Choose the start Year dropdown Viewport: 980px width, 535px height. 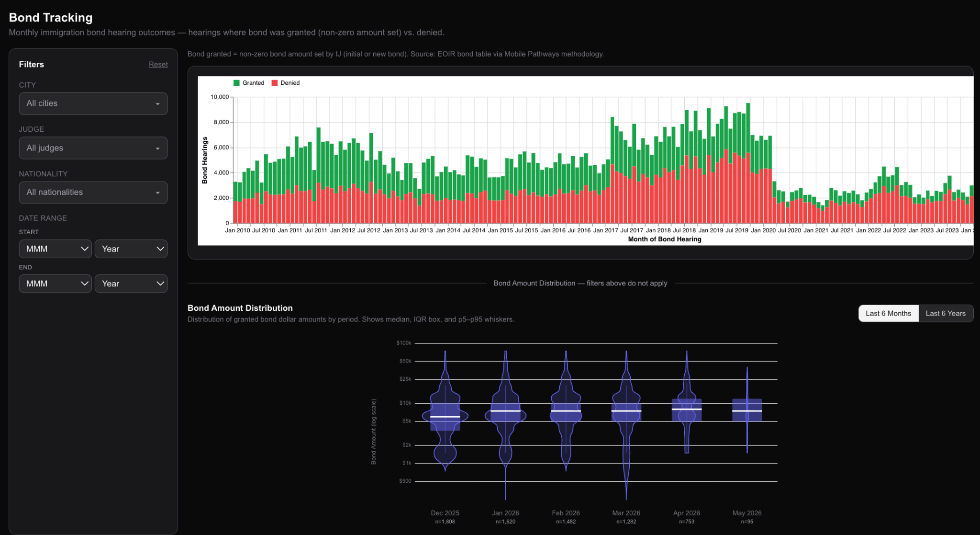[131, 249]
